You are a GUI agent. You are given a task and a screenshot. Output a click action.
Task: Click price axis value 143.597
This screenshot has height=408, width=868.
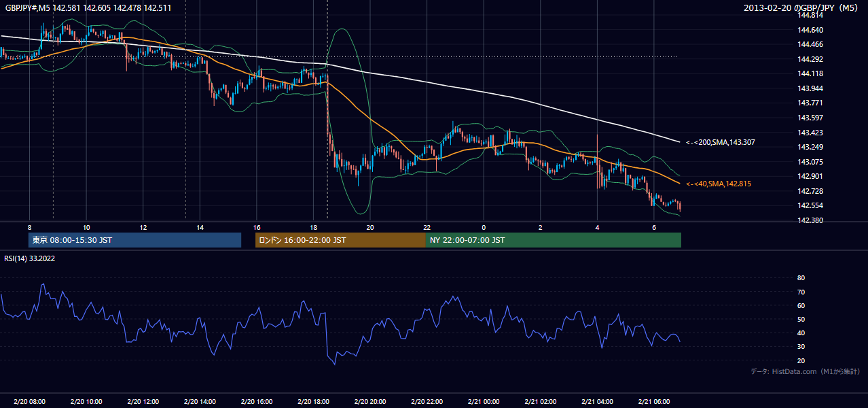810,118
